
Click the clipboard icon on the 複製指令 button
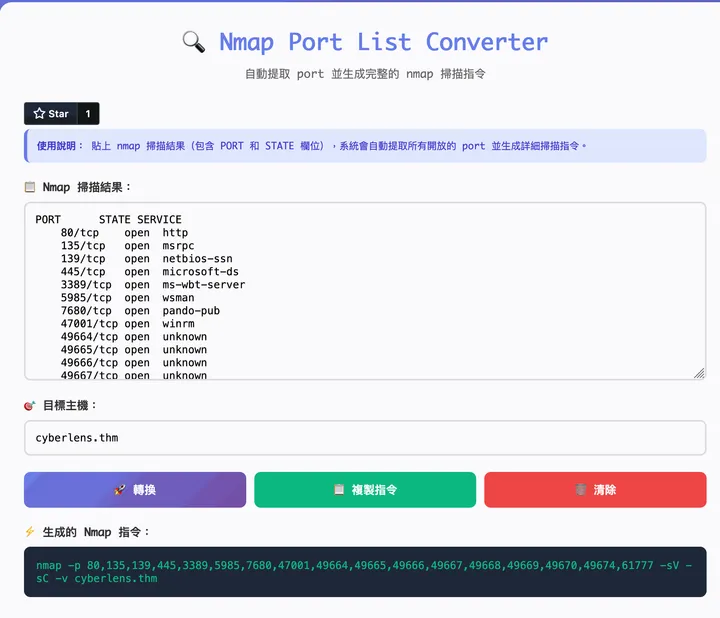(x=339, y=490)
